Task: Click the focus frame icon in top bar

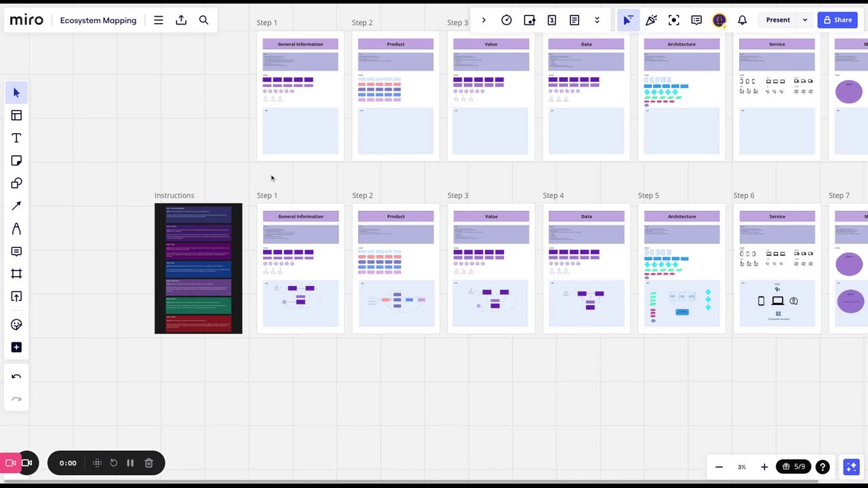Action: pos(674,20)
